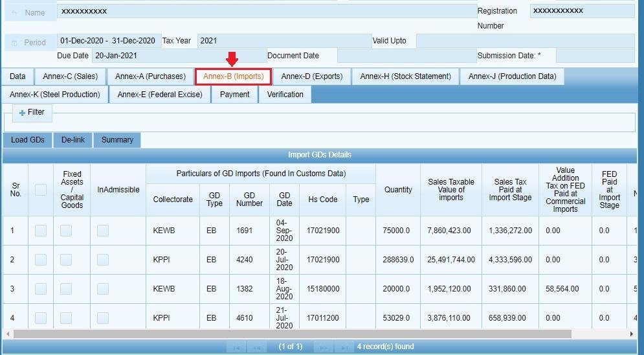Go to the Verification tab
Image resolution: width=644 pixels, height=355 pixels.
coord(285,95)
